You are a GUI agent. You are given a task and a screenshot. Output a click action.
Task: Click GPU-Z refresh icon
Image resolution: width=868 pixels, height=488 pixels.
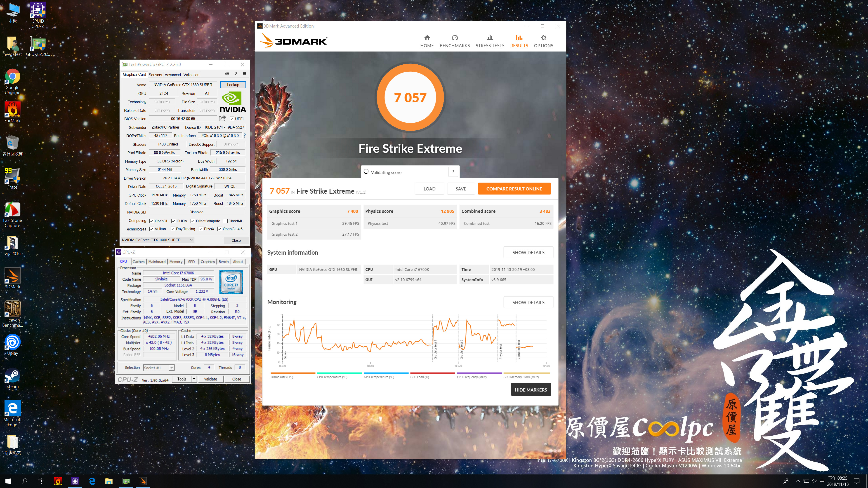point(236,73)
